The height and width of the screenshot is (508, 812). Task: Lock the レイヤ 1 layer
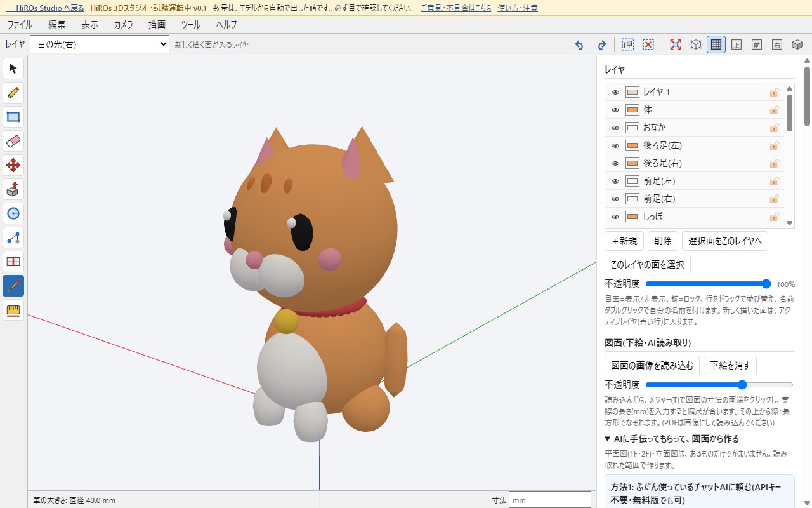tap(774, 92)
